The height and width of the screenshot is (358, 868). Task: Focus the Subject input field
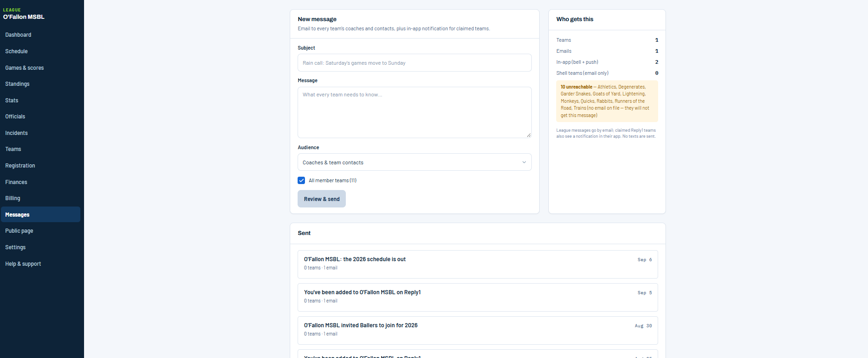pyautogui.click(x=415, y=63)
